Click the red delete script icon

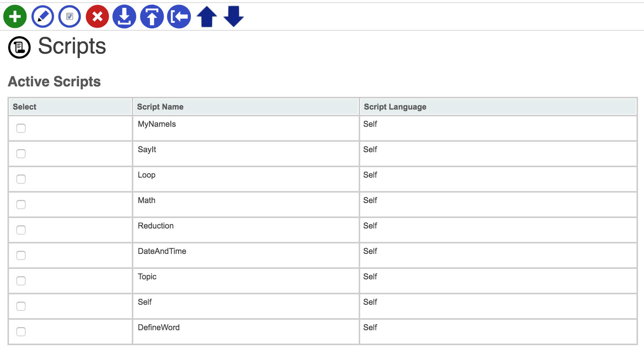[97, 17]
